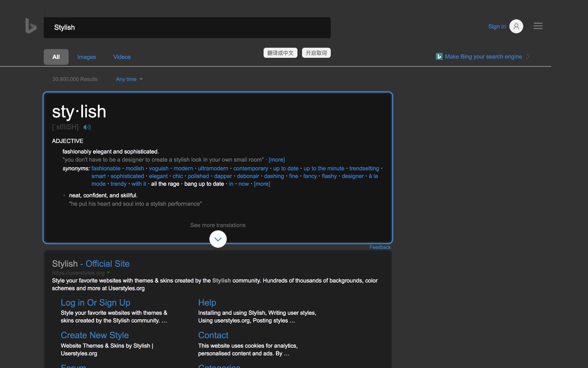Open the Stylish Official Site link
The width and height of the screenshot is (588, 368).
[91, 263]
